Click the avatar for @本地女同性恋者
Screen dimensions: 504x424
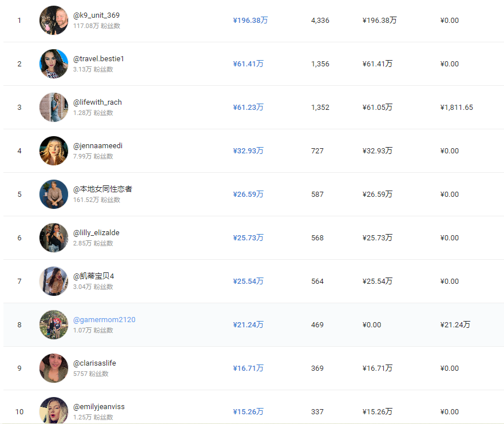[x=54, y=195]
